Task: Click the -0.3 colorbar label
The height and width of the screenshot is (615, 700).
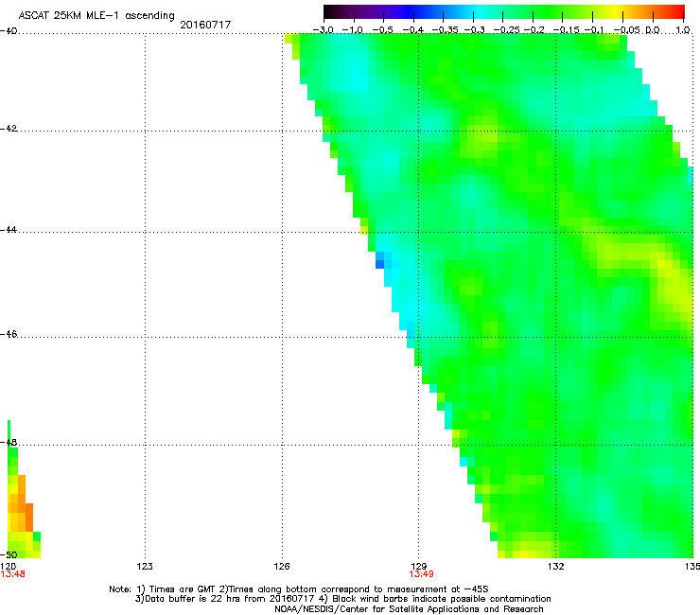Action: pyautogui.click(x=474, y=30)
